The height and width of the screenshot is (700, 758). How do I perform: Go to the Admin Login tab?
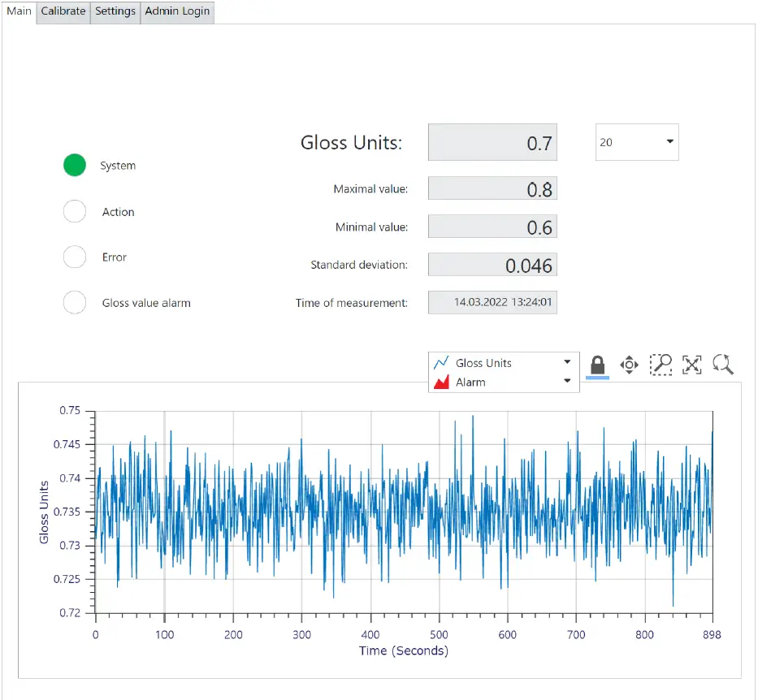(x=177, y=11)
